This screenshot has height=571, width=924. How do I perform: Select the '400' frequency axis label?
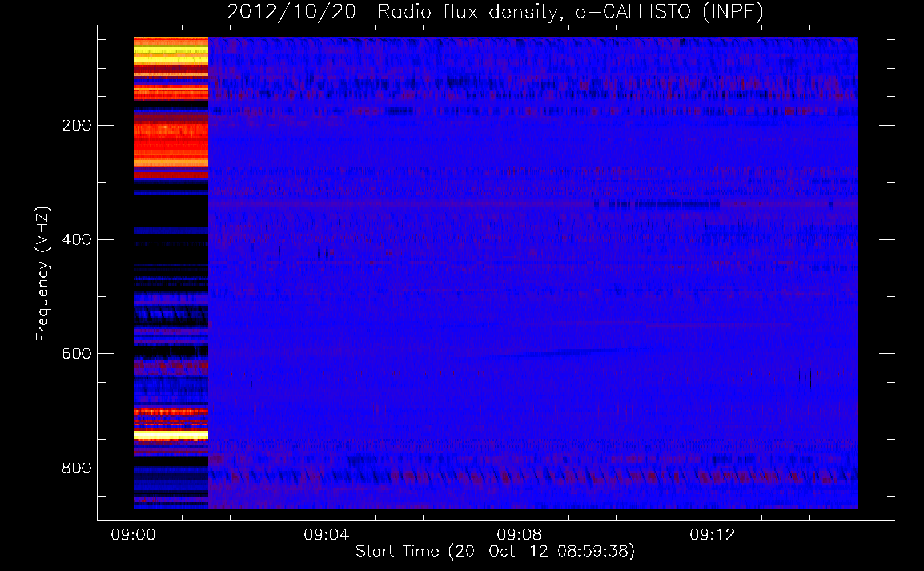(77, 240)
